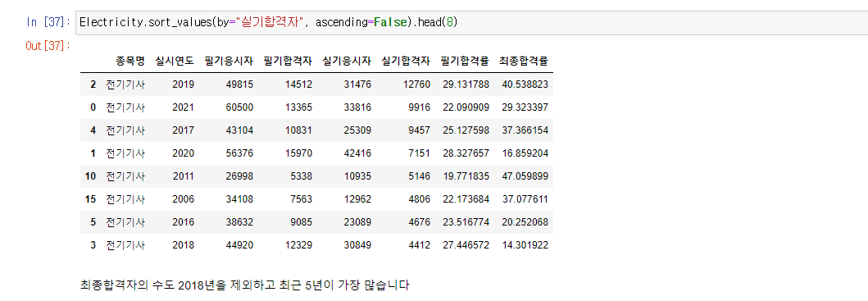Click year cell 2006
This screenshot has width=868, height=301.
184,199
